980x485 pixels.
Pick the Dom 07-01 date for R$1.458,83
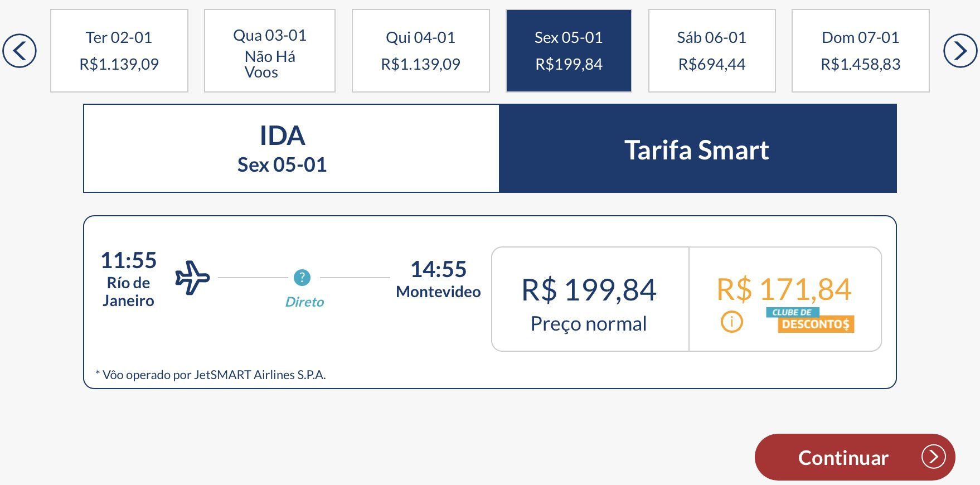pyautogui.click(x=861, y=51)
